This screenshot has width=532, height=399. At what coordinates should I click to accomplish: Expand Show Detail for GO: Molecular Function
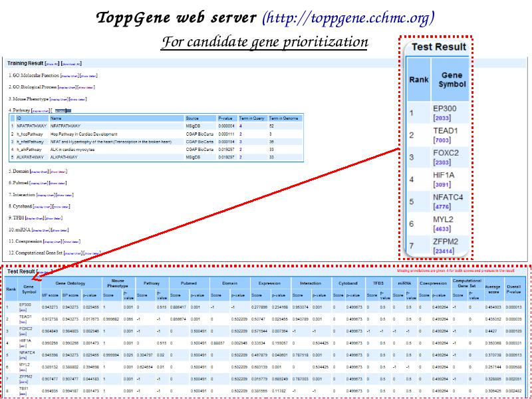tap(89, 76)
